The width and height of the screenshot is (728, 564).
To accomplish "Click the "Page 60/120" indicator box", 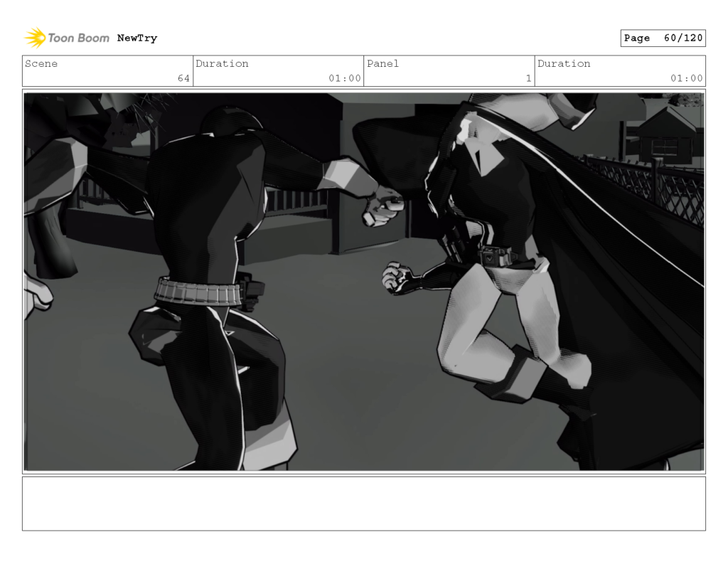I will point(663,38).
